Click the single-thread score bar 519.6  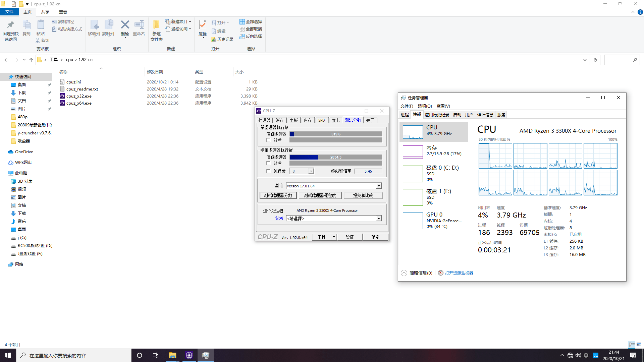(336, 134)
